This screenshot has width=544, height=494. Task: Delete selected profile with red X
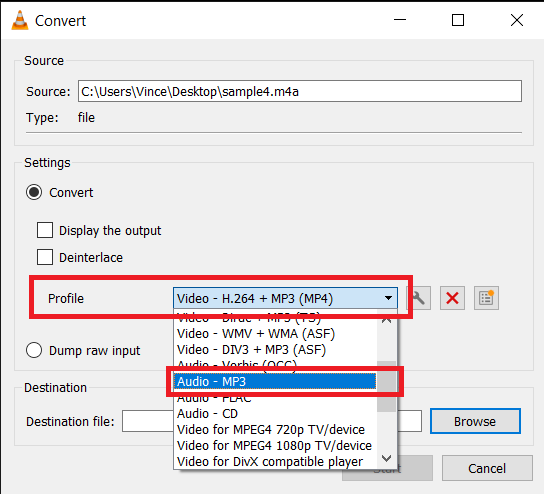452,298
